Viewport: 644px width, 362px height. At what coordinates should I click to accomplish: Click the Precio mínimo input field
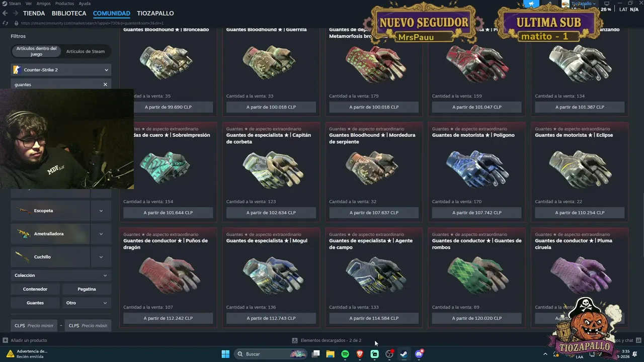(34, 325)
